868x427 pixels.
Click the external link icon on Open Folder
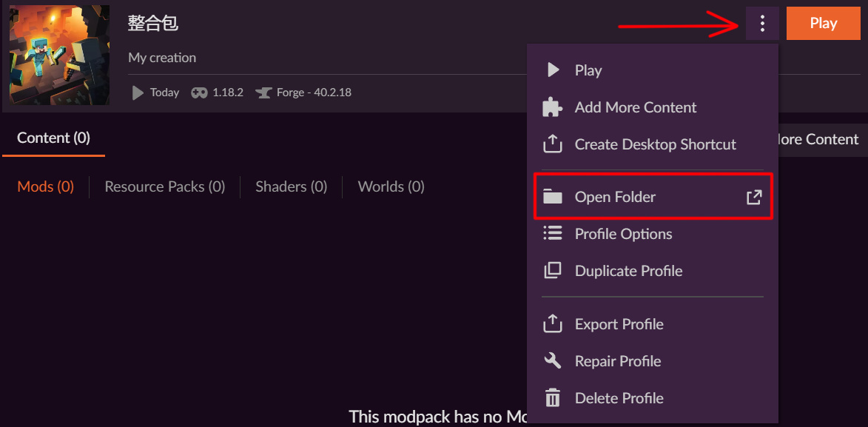click(753, 197)
